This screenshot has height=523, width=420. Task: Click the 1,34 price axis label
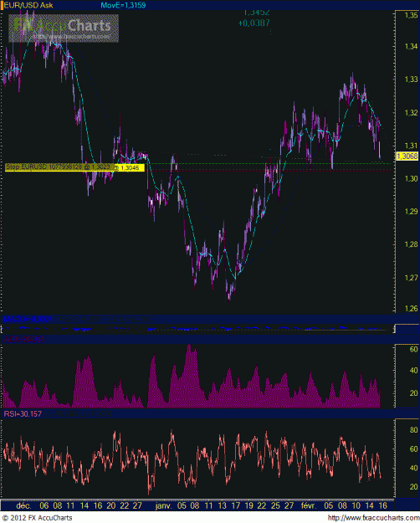pyautogui.click(x=411, y=46)
